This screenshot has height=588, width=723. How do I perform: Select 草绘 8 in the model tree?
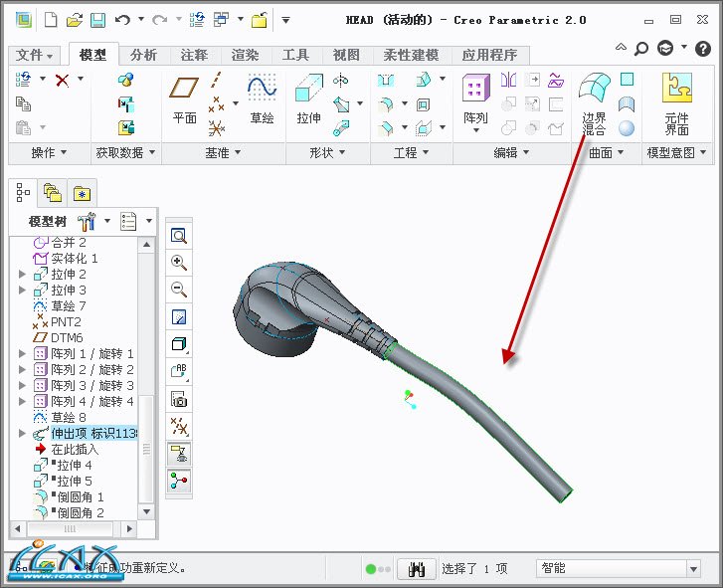point(69,417)
